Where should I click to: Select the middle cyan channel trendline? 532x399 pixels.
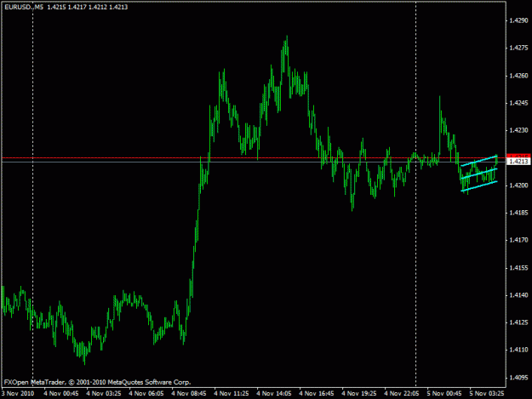(478, 174)
